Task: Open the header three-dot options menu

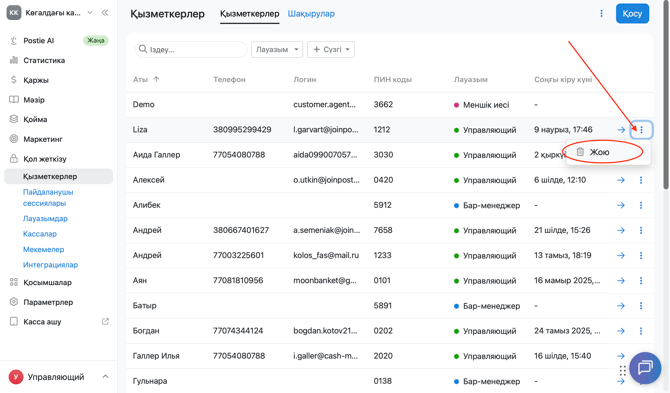Action: 601,13
